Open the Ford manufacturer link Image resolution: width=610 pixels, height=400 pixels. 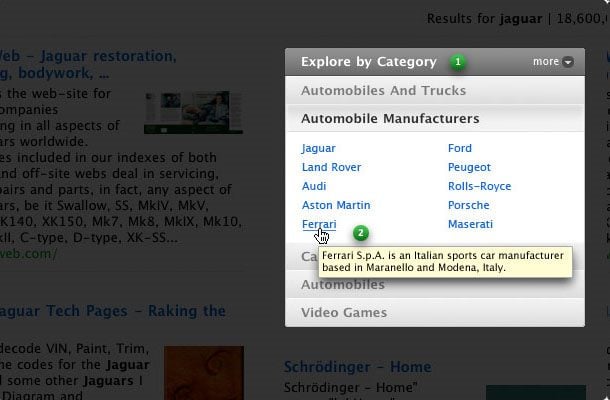(x=459, y=148)
